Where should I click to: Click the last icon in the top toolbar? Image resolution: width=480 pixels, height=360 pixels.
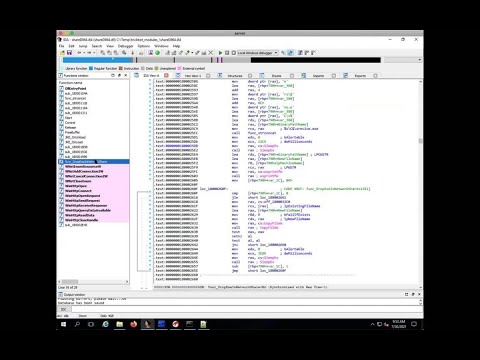pos(313,53)
